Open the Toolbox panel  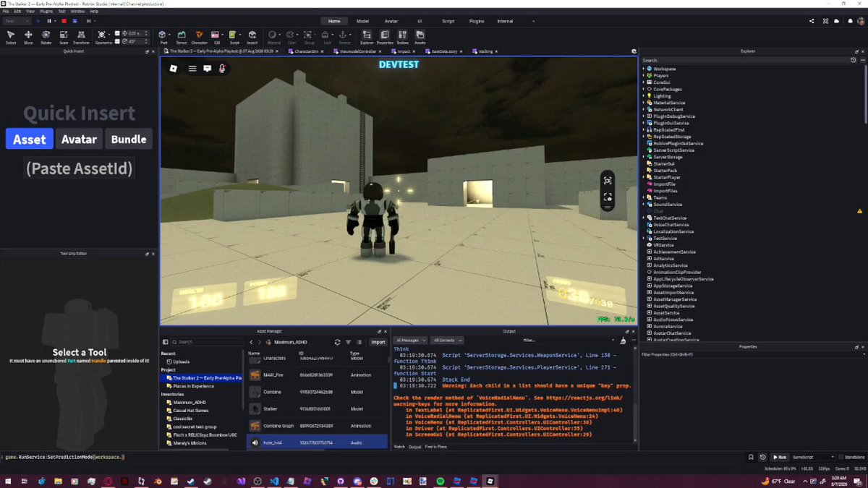pos(402,37)
